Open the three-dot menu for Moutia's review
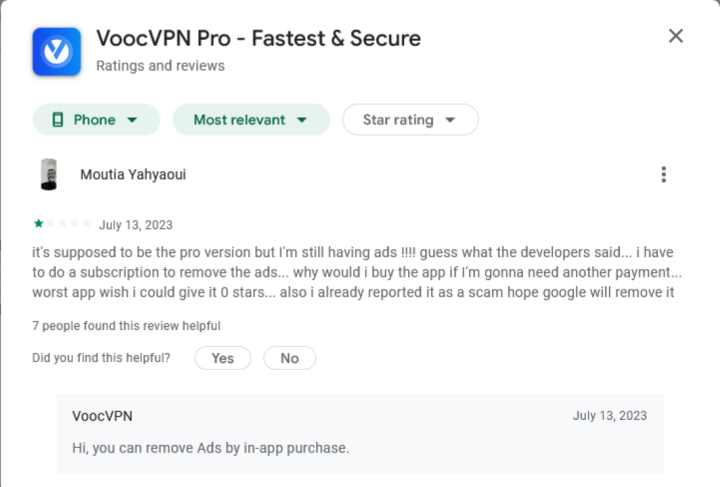 [664, 174]
